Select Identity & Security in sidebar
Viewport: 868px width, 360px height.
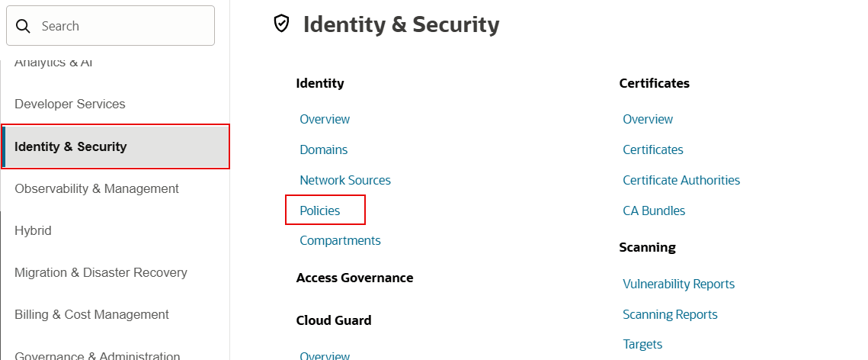coord(115,146)
